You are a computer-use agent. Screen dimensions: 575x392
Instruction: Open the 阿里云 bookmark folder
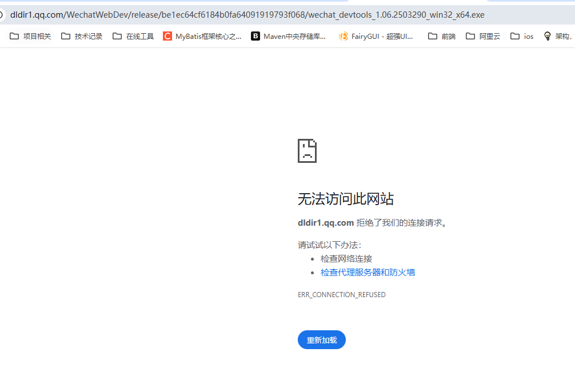(x=483, y=36)
